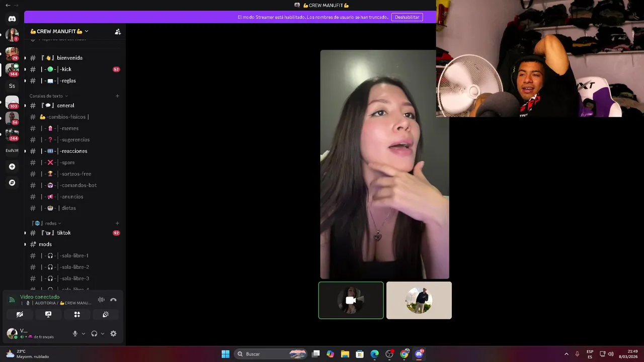Open the Activities launcher icon
Image resolution: width=644 pixels, height=362 pixels.
tap(77, 314)
